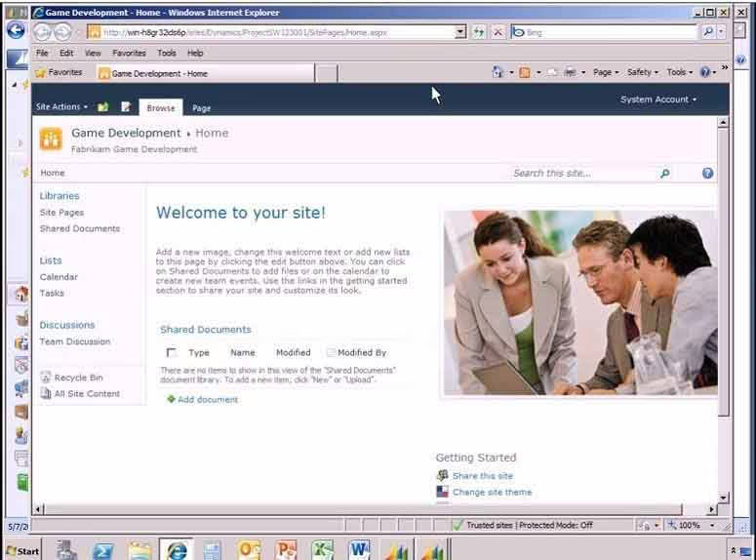Click the Edit page pencil icon

click(126, 106)
